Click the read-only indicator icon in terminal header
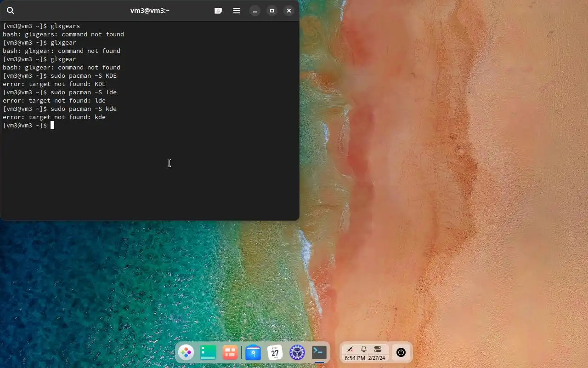The height and width of the screenshot is (368, 588). point(218,11)
